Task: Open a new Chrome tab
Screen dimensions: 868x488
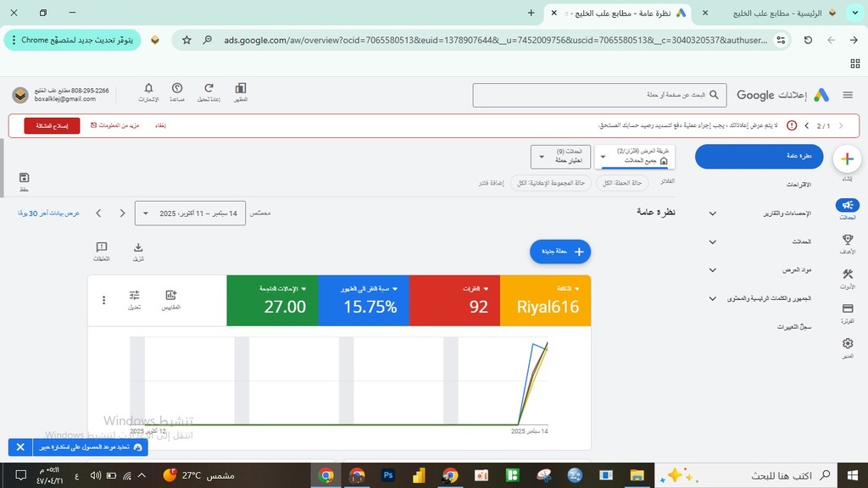Action: tap(531, 13)
